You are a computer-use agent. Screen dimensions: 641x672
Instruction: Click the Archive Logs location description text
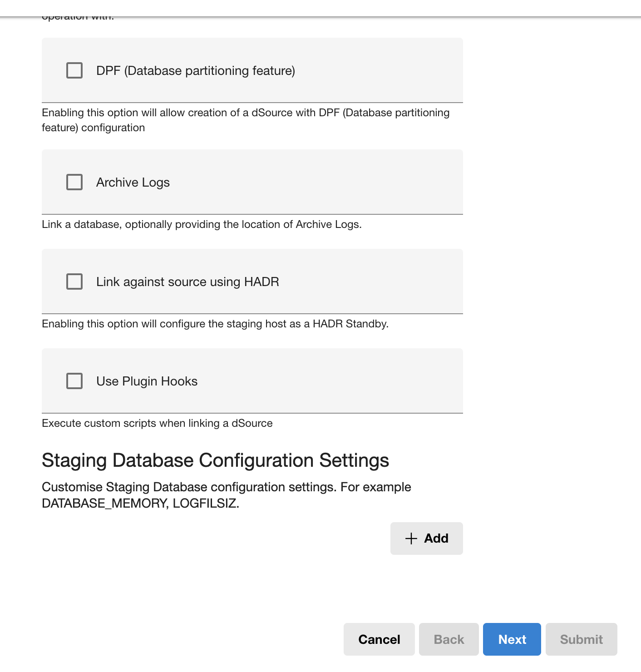pos(202,224)
